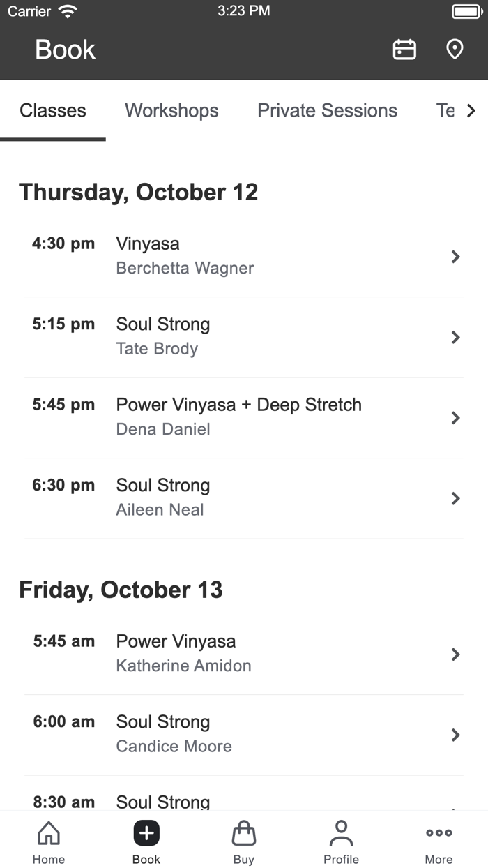Tap the Book plus icon

[146, 832]
